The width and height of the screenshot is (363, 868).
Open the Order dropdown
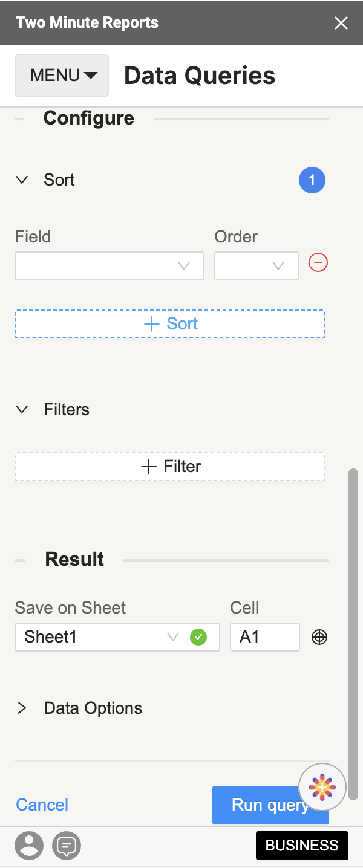tap(256, 266)
